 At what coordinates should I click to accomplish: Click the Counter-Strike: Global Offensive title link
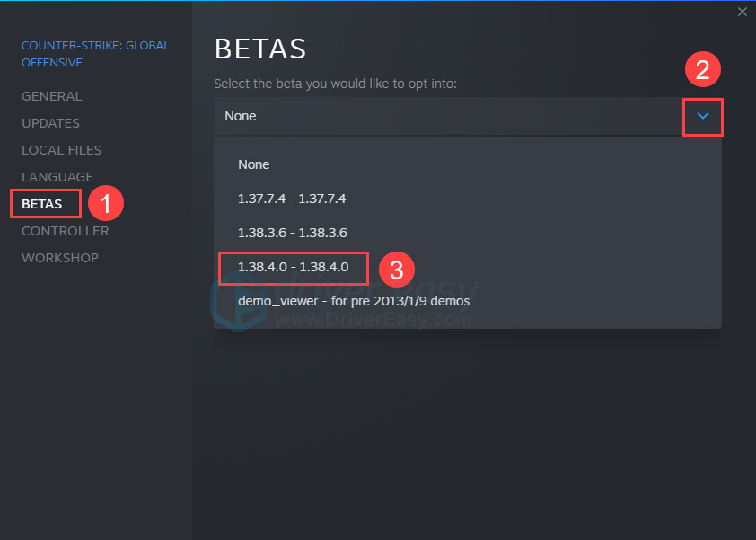95,54
